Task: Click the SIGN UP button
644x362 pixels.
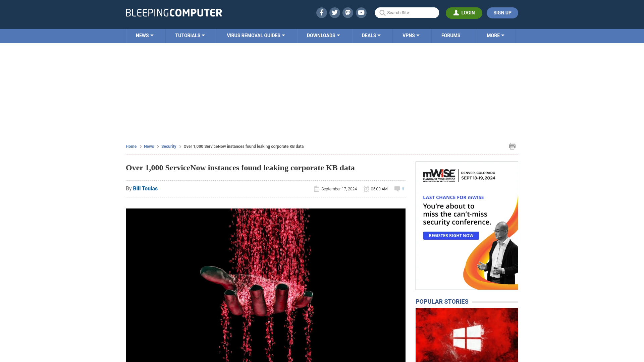Action: click(502, 12)
